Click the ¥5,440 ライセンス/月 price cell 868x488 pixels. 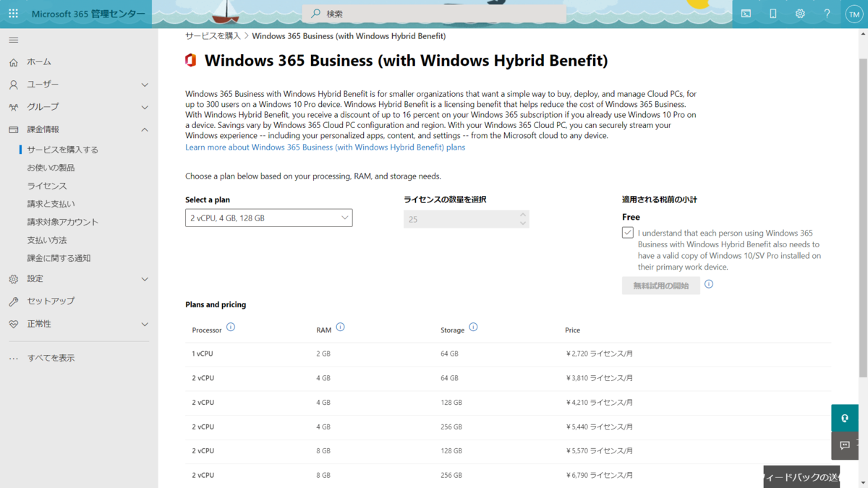599,427
